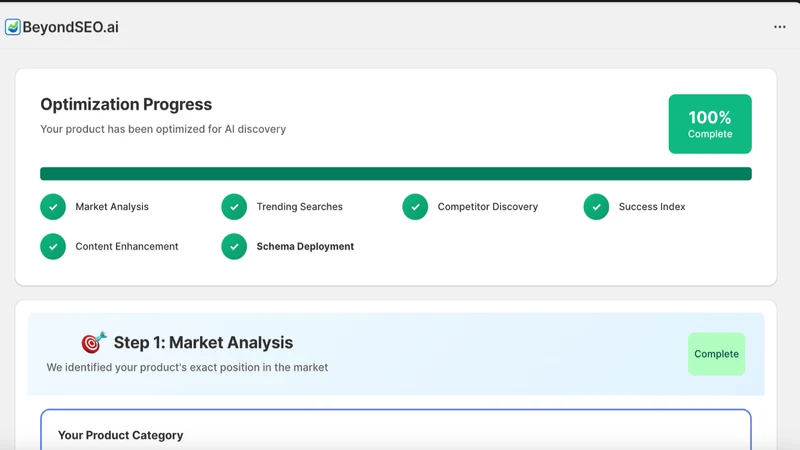Screen dimensions: 800x450
Task: Click the BeyondSEO.ai title text
Action: pyautogui.click(x=70, y=27)
